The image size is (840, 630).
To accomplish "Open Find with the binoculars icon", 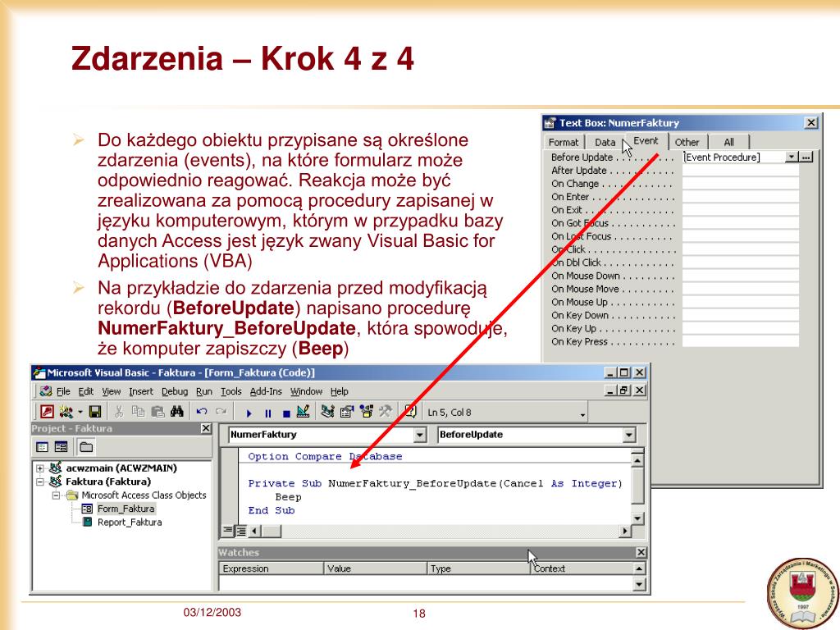I will click(x=177, y=412).
